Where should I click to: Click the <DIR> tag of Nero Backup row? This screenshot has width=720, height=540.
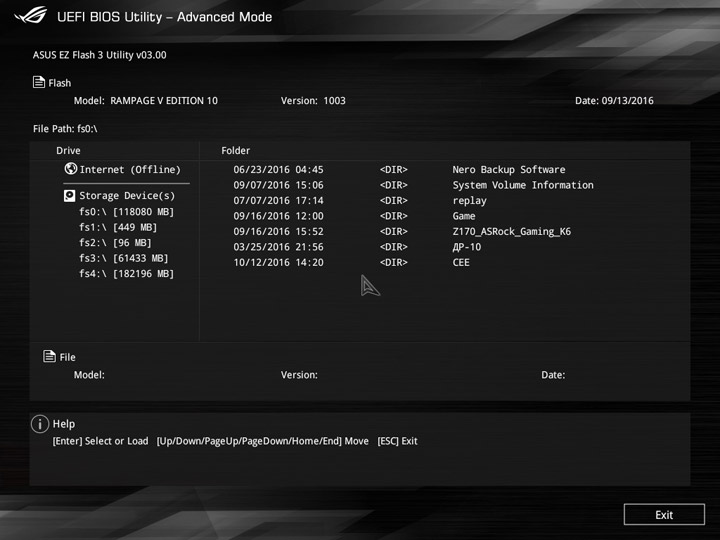[x=394, y=169]
